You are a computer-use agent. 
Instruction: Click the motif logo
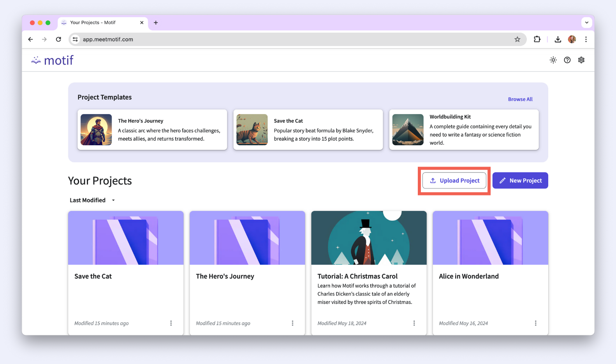pos(52,60)
